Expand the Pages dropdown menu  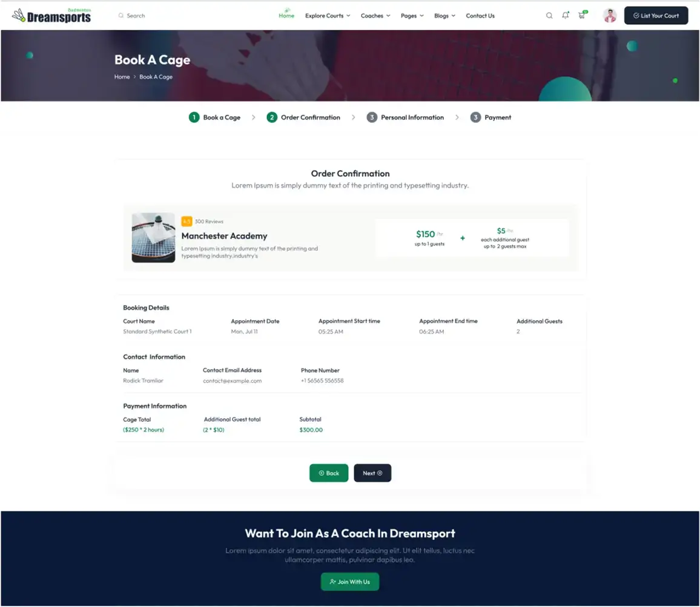tap(412, 16)
